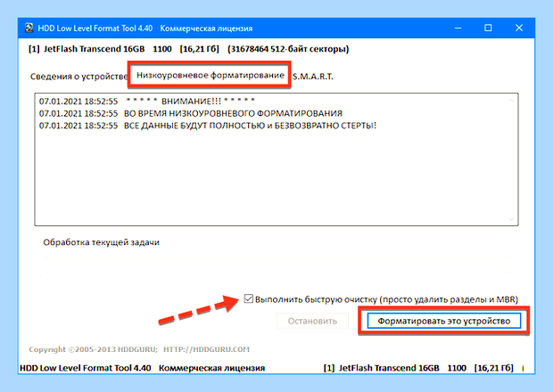
Task: Click the Обработка текущей задачи label
Action: pyautogui.click(x=101, y=242)
